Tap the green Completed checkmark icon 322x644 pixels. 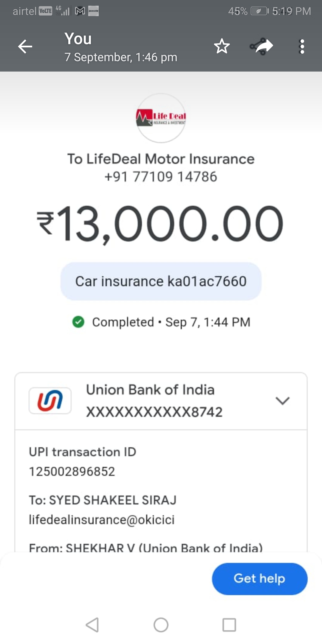[78, 322]
